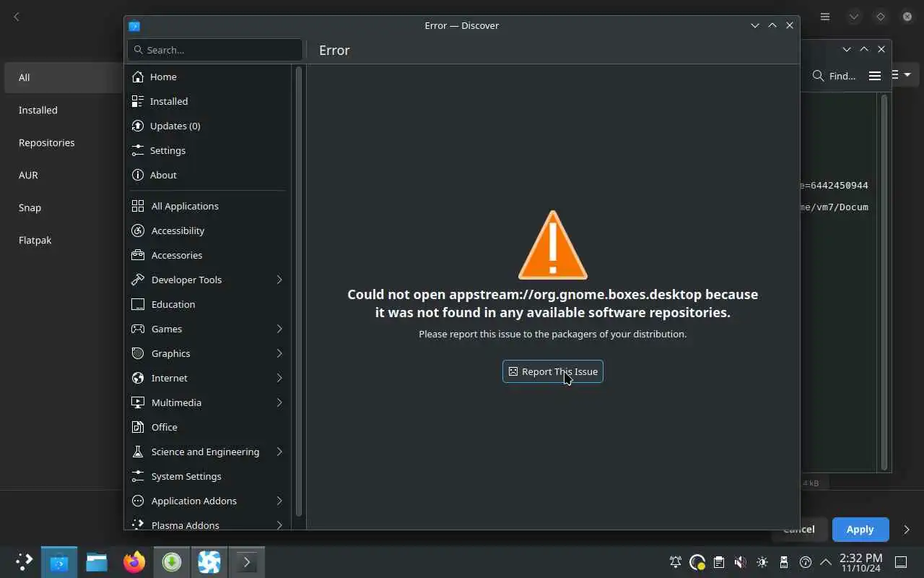Click the Science and Engineering flask icon
This screenshot has height=578, width=924.
[x=138, y=452]
